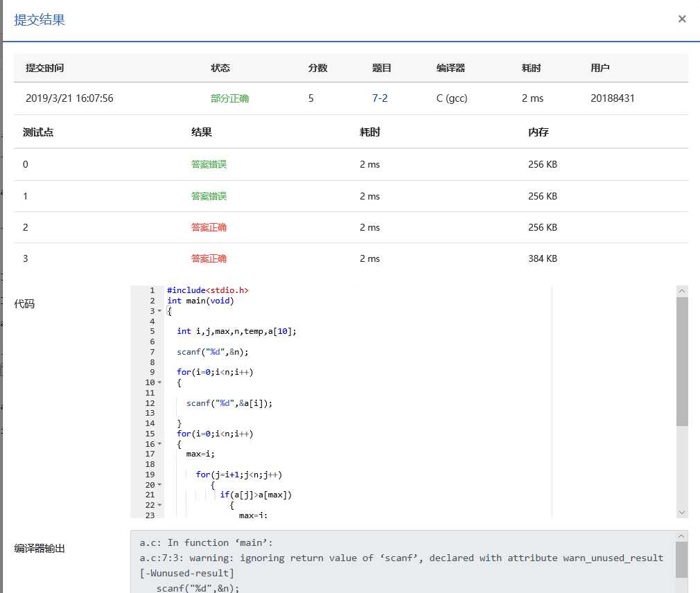Click code editor scrollbar down arrow

(x=682, y=513)
